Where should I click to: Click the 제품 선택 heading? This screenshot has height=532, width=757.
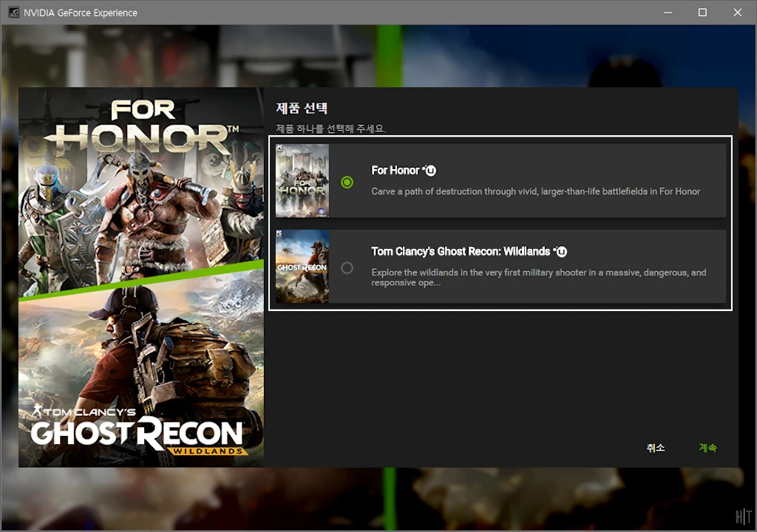click(302, 108)
